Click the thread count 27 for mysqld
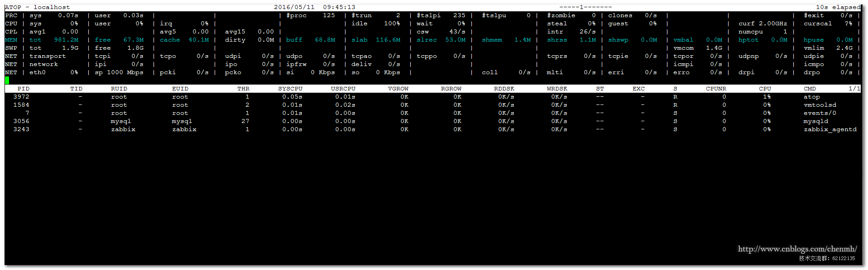 tap(245, 121)
